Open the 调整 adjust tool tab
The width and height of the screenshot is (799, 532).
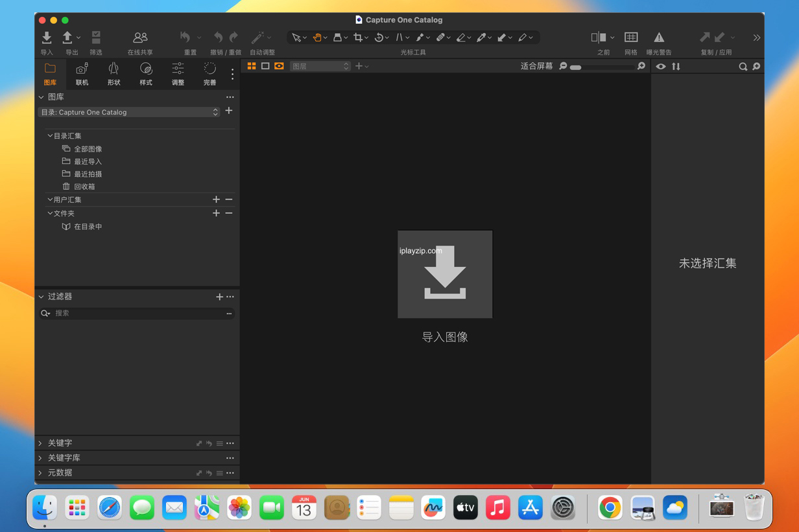(178, 74)
